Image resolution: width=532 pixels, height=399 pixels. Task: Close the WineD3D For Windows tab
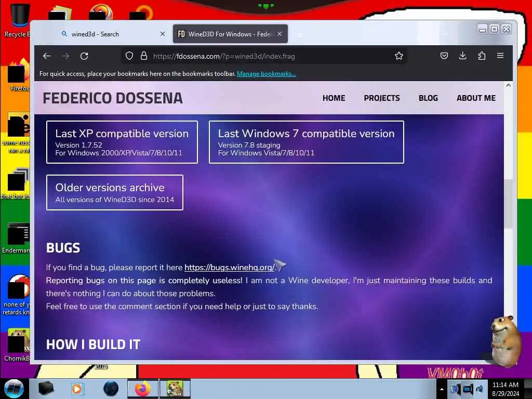279,34
